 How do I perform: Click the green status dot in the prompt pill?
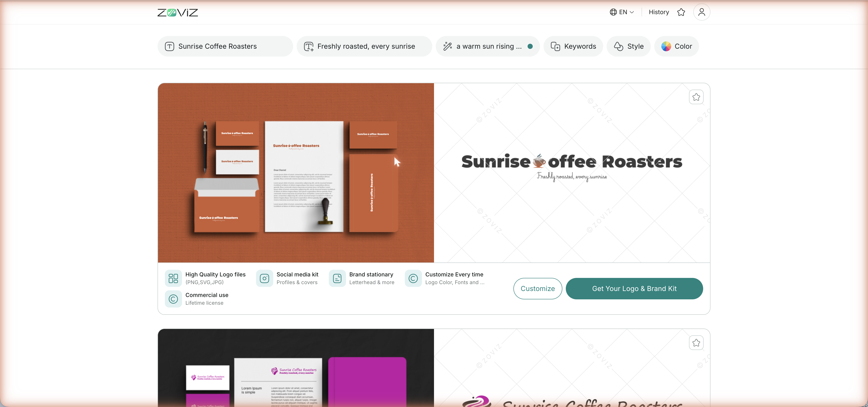530,46
